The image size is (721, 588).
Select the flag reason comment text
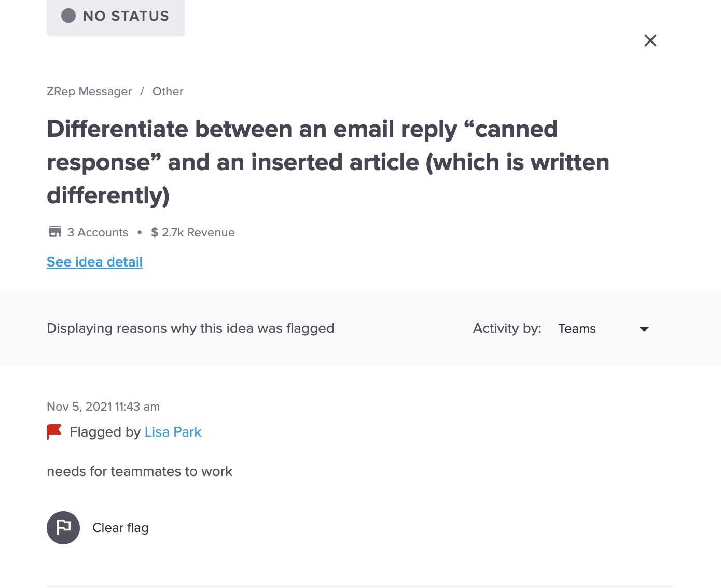click(x=140, y=471)
